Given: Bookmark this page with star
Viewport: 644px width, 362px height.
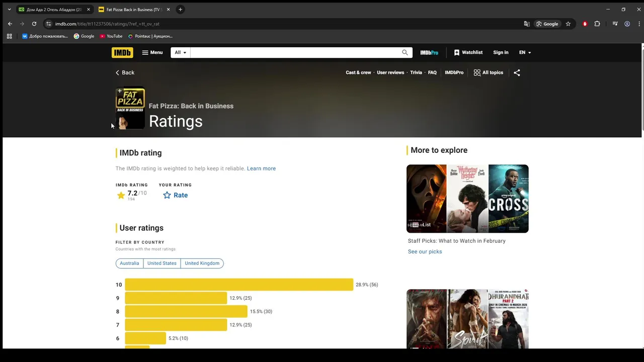Looking at the screenshot, I should (x=568, y=24).
